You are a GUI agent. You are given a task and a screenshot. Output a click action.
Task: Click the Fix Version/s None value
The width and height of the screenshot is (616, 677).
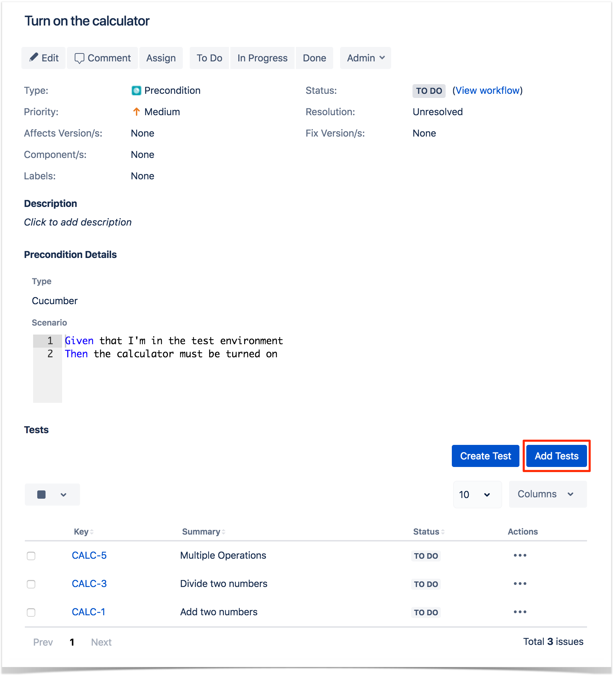[424, 133]
